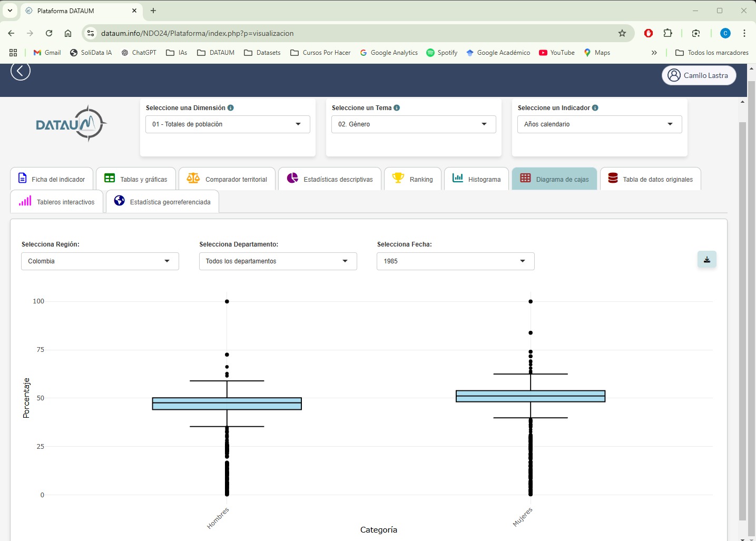Click info icon beside Seleccione una Dimensión
Screen dimensions: 756x541
[x=231, y=108]
